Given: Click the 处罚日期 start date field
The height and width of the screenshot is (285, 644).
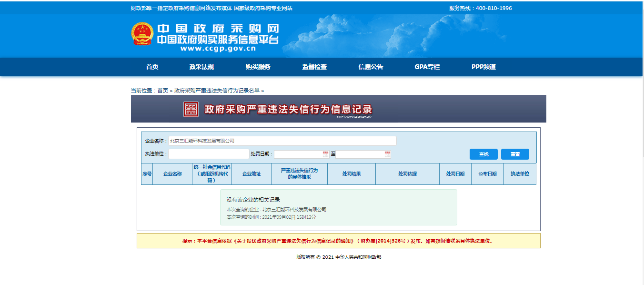Looking at the screenshot, I should [x=298, y=154].
